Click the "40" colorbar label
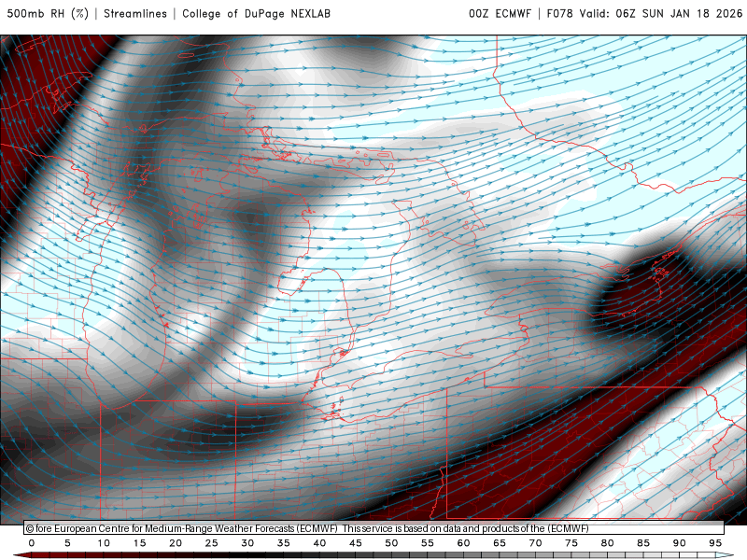The image size is (747, 560). click(x=319, y=543)
